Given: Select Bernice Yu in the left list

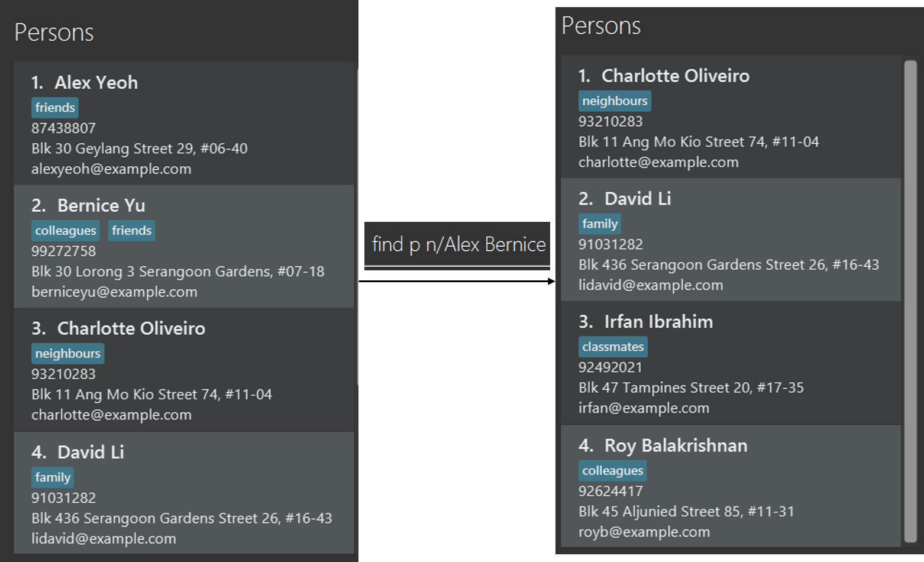Looking at the screenshot, I should click(x=184, y=246).
